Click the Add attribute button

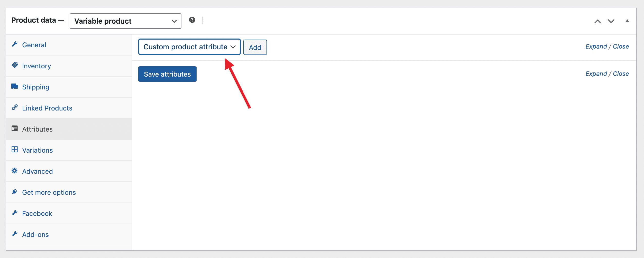[x=255, y=47]
